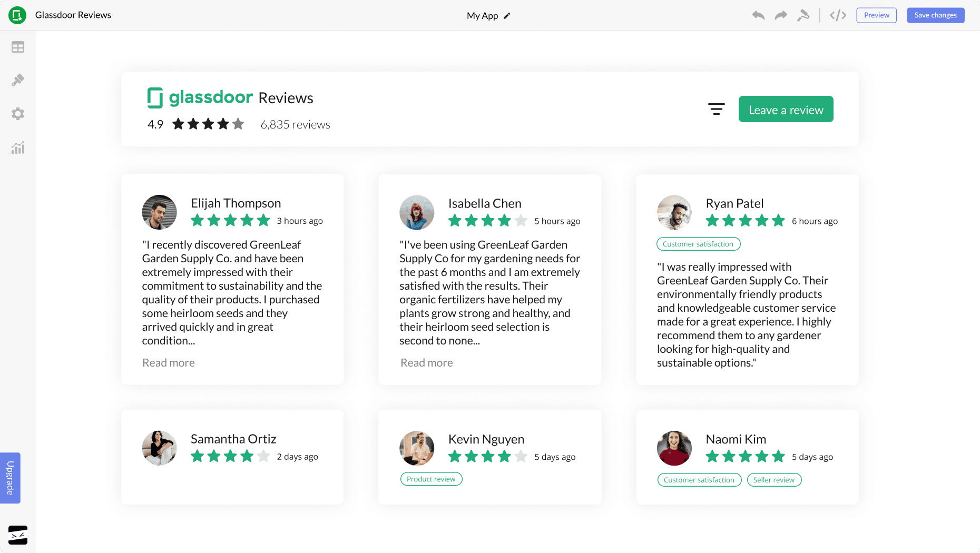980x553 pixels.
Task: Rename app using the pencil icon
Action: [x=506, y=16]
